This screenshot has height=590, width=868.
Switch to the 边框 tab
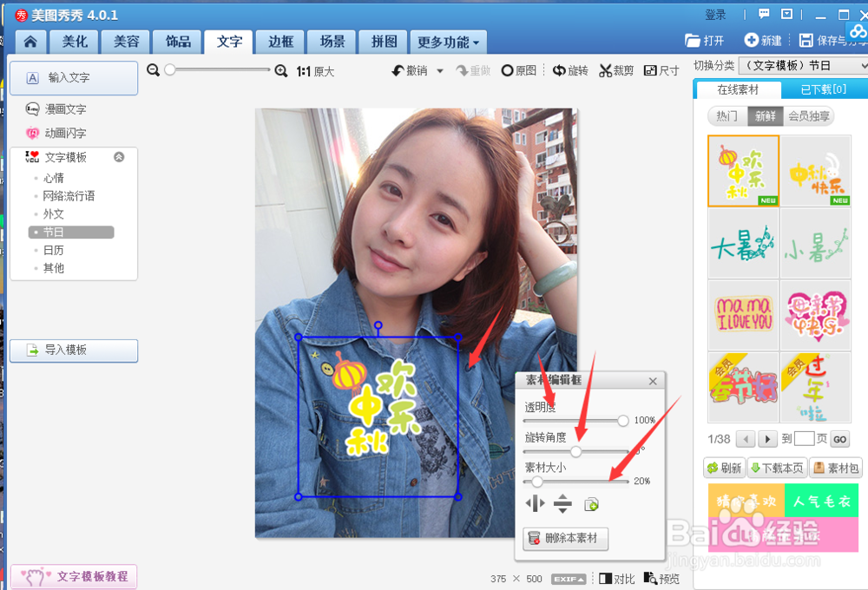tap(280, 42)
